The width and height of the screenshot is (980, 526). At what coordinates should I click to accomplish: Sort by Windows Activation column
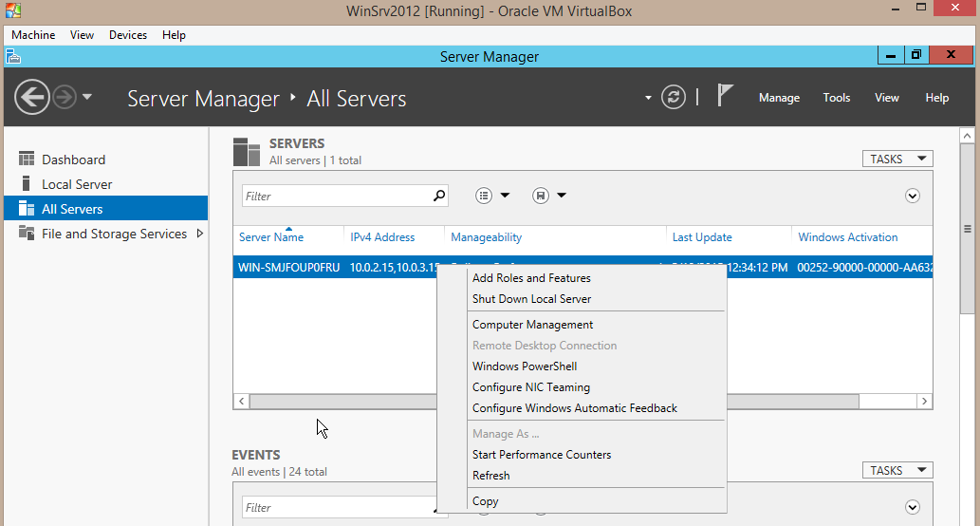coord(847,237)
